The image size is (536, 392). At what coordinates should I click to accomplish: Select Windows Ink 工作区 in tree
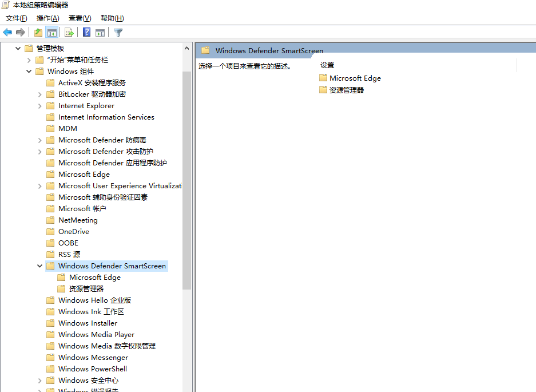91,312
